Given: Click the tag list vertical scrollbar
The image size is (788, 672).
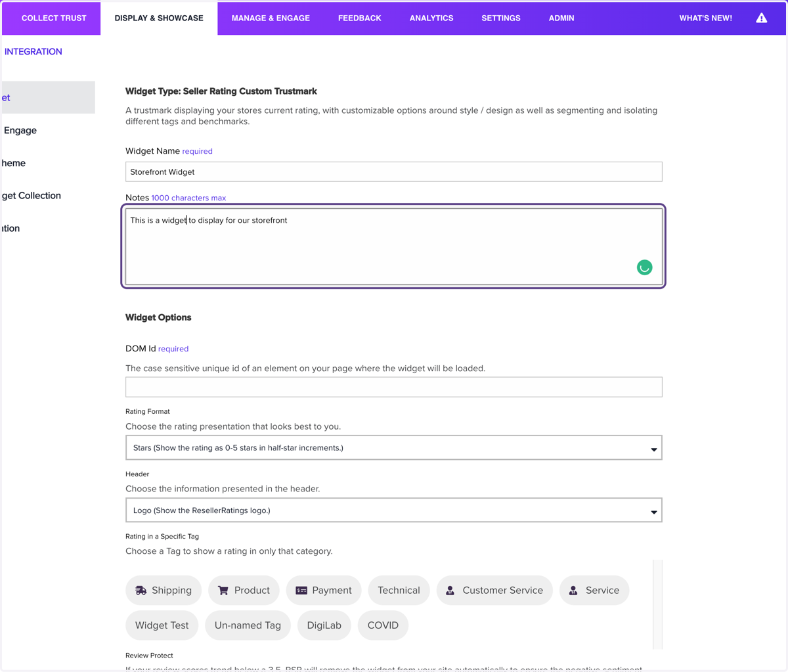Looking at the screenshot, I should pyautogui.click(x=658, y=604).
